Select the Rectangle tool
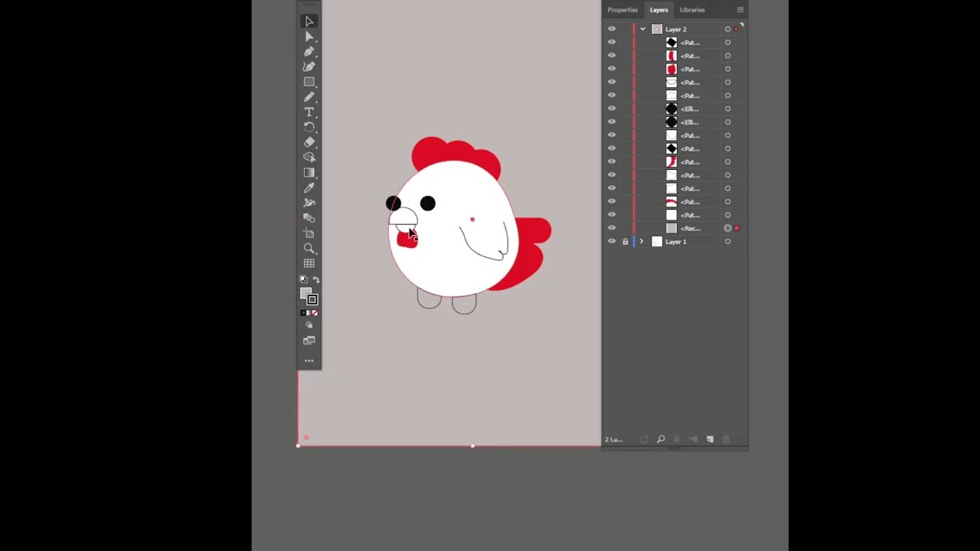The image size is (980, 551). tap(309, 82)
